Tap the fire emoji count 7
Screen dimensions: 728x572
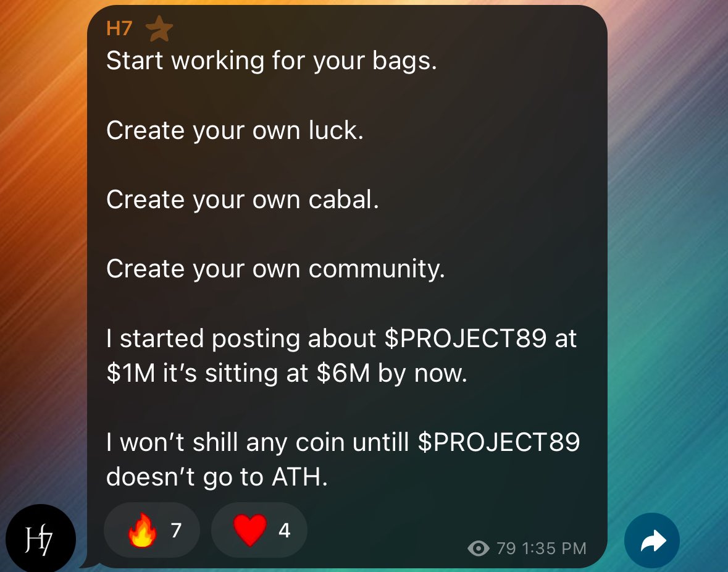pyautogui.click(x=176, y=530)
